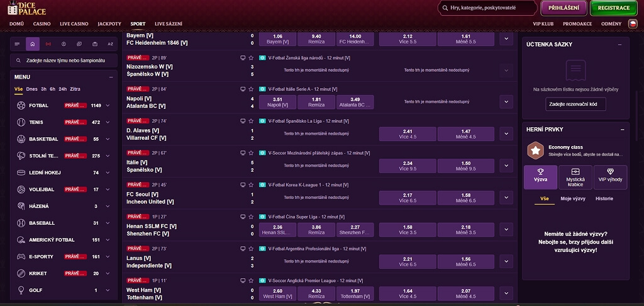Open monitor icon for West Ham match
Image resolution: width=644 pixels, height=306 pixels.
coord(243,281)
